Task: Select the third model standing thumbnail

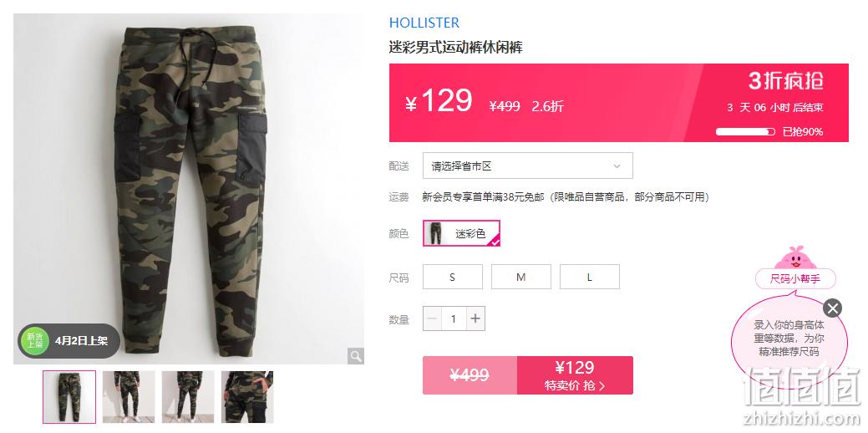Action: tap(188, 396)
